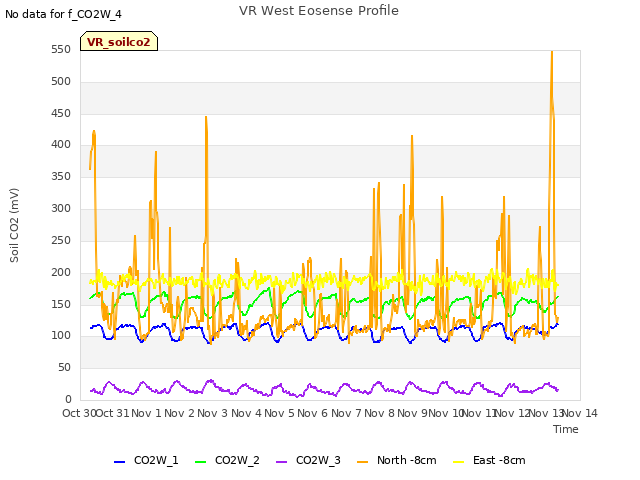Click the Nov 7 x-axis date label
640x480 pixels.
click(346, 413)
